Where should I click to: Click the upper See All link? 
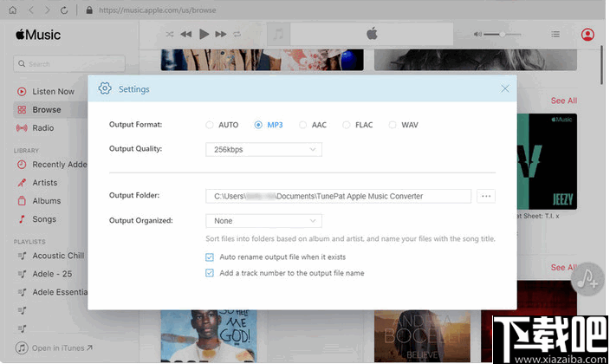564,101
